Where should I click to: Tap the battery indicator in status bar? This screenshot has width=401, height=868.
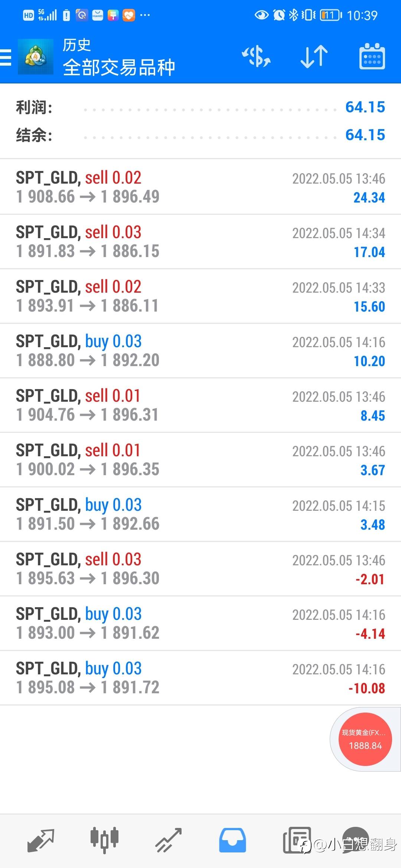tap(331, 15)
